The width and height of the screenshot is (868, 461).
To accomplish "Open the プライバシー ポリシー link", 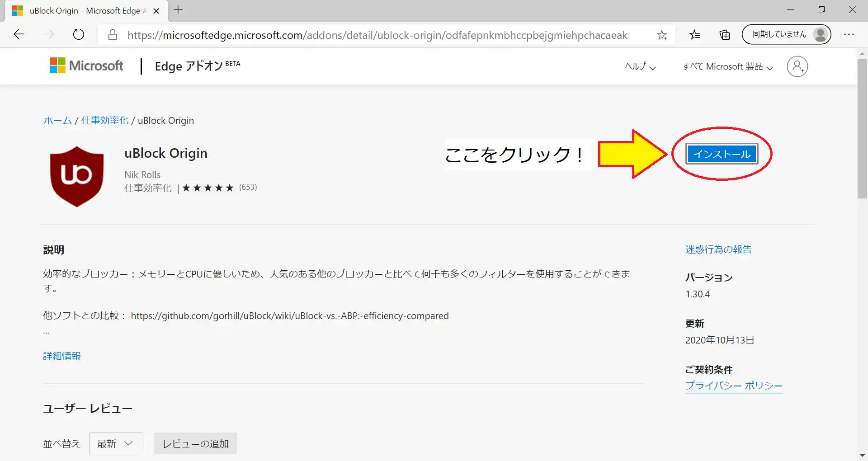I will coord(733,386).
